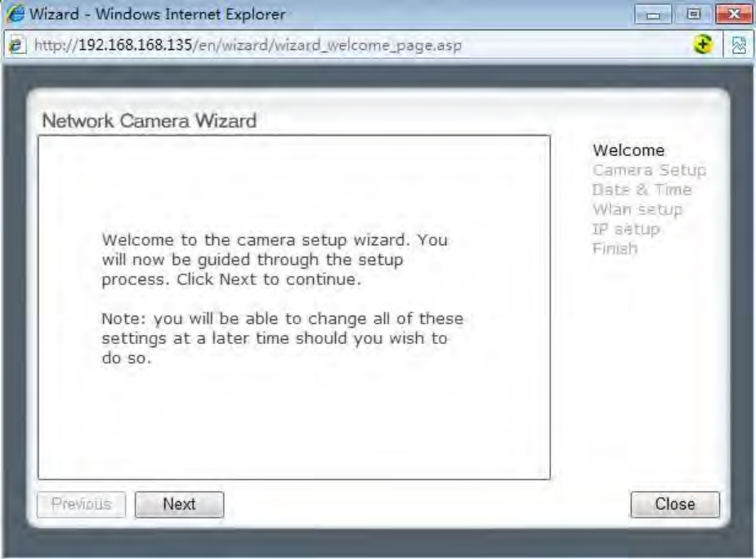Click the Note paragraph about changing settings
This screenshot has height=559, width=756.
283,338
